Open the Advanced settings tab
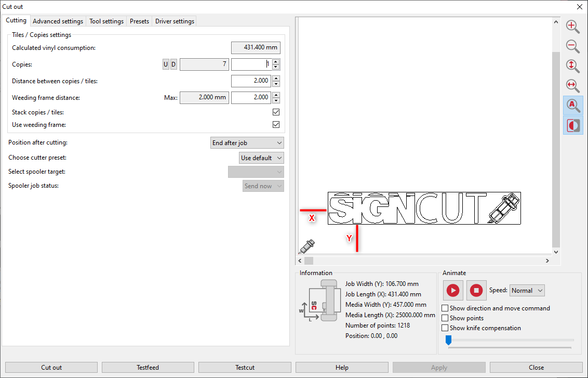The image size is (588, 378). (x=58, y=21)
